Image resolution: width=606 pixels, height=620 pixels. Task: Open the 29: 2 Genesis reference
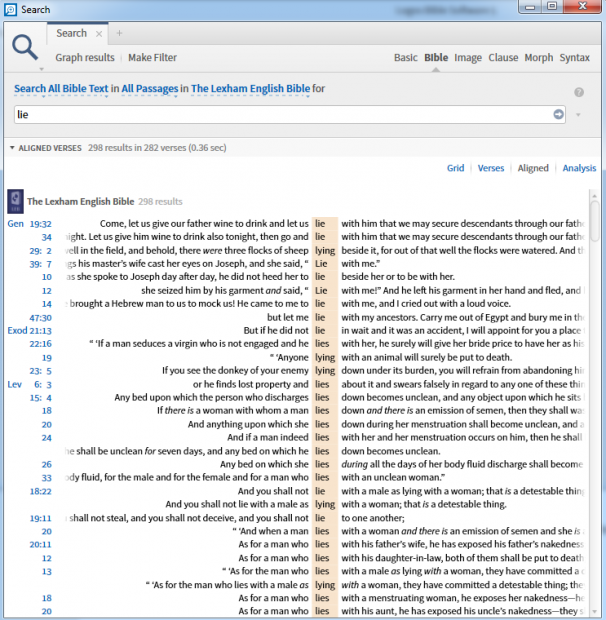[40, 251]
